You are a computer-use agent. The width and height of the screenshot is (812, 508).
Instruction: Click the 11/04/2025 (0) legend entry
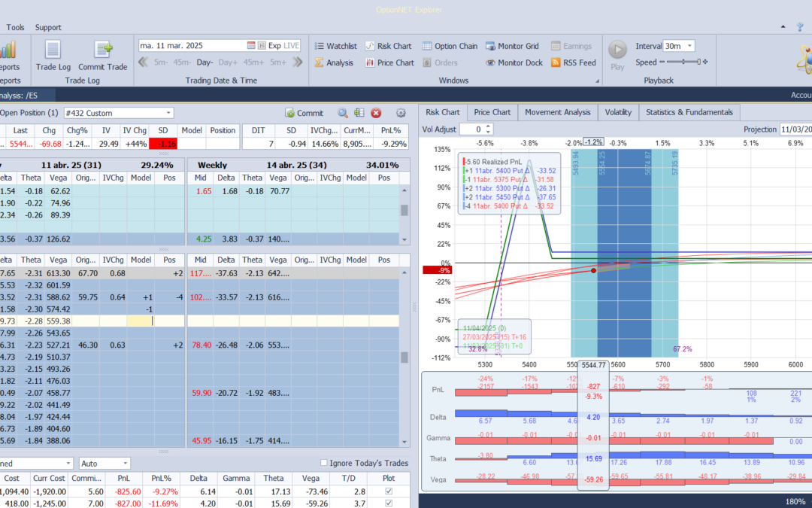(x=485, y=328)
